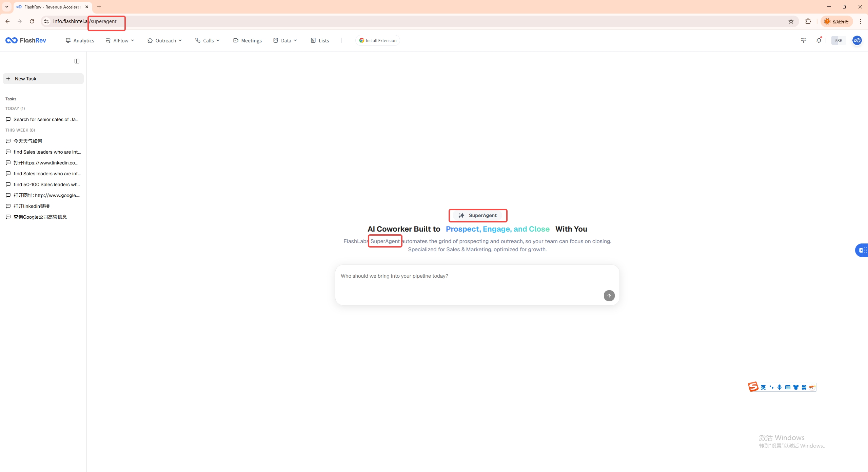The width and height of the screenshot is (868, 472).
Task: Reload the page
Action: [x=32, y=21]
